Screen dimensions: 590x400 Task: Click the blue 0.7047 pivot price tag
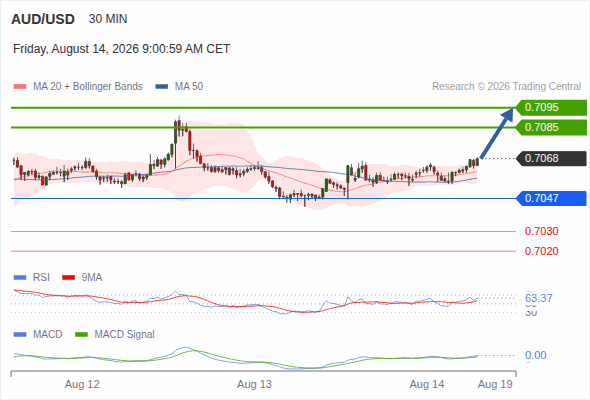(x=551, y=198)
